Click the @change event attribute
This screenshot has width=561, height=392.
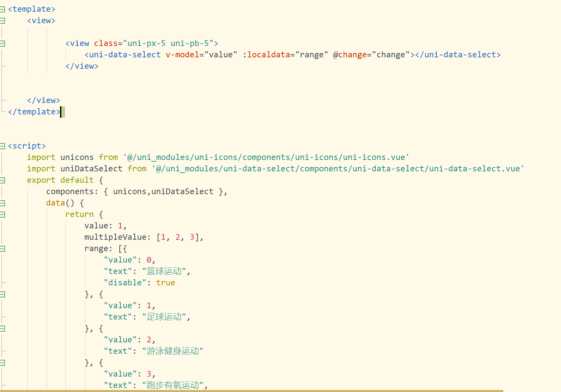(350, 55)
